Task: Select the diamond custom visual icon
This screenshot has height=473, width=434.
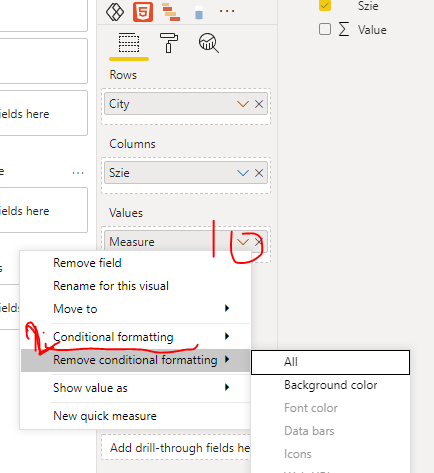Action: (115, 12)
